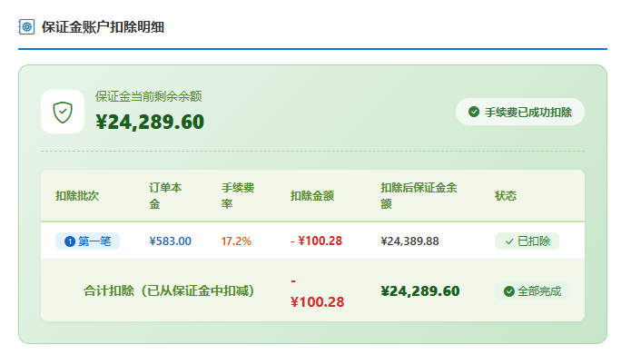Screen dimensions: 631x364
Task: Click the 合计扣除（已从保证金中扣减） label
Action: [x=169, y=290]
